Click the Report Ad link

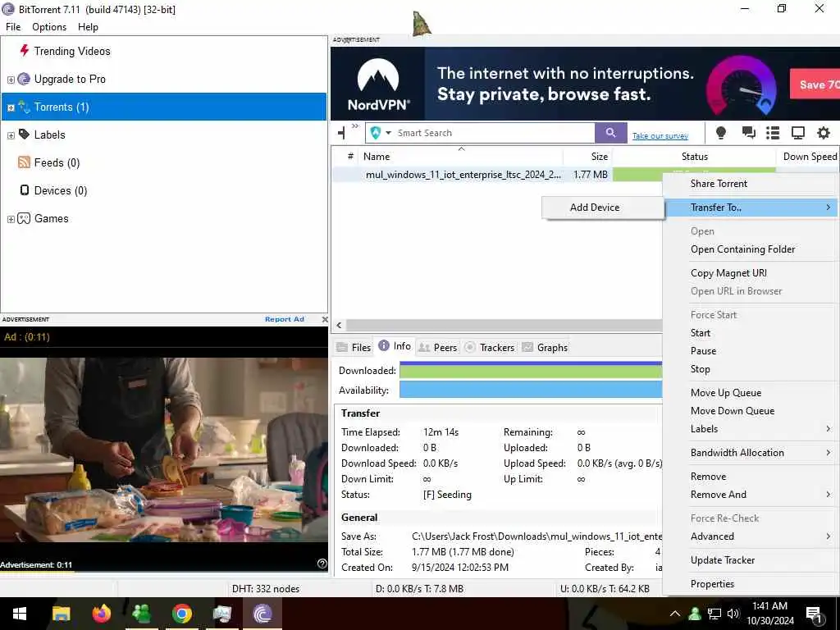[x=285, y=319]
